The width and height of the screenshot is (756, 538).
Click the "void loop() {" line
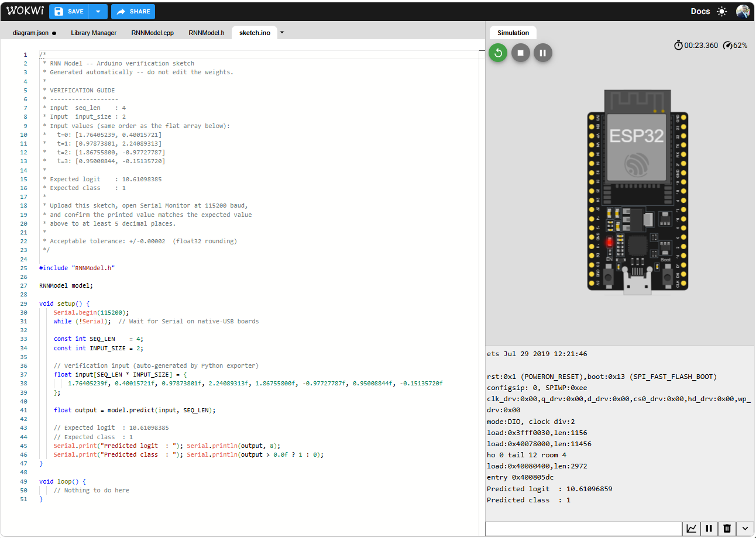tap(63, 481)
